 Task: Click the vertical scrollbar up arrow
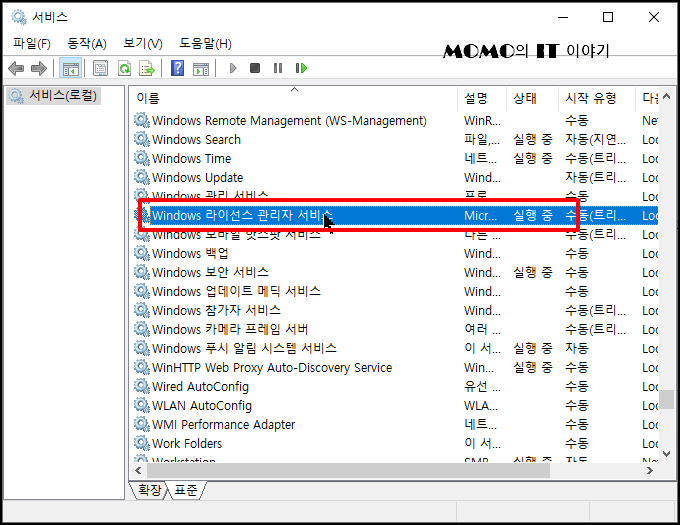pos(667,96)
